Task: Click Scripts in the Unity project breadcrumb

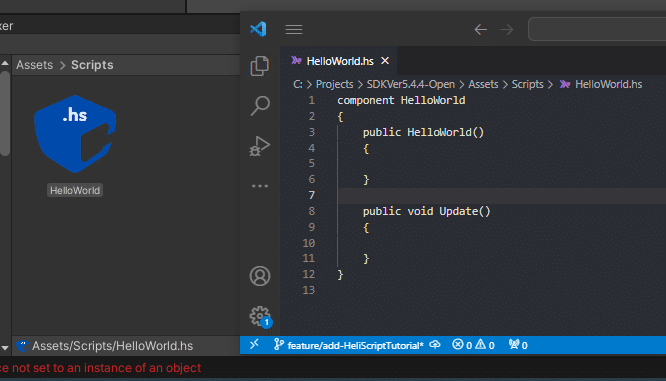Action: (x=92, y=65)
